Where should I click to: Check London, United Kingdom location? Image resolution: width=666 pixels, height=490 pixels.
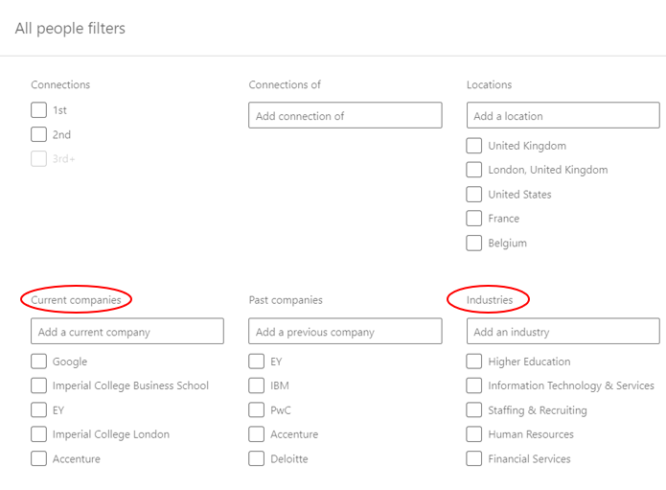point(474,170)
